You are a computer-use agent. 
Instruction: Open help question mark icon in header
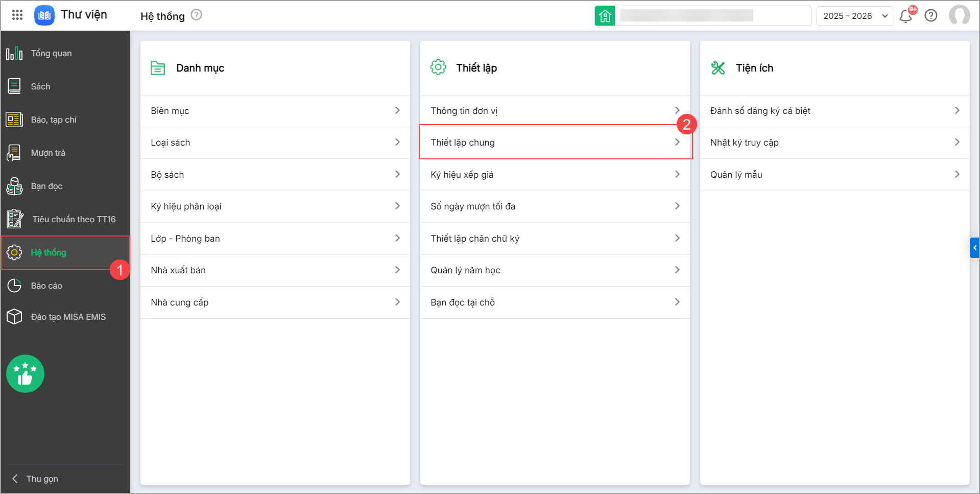(x=931, y=16)
